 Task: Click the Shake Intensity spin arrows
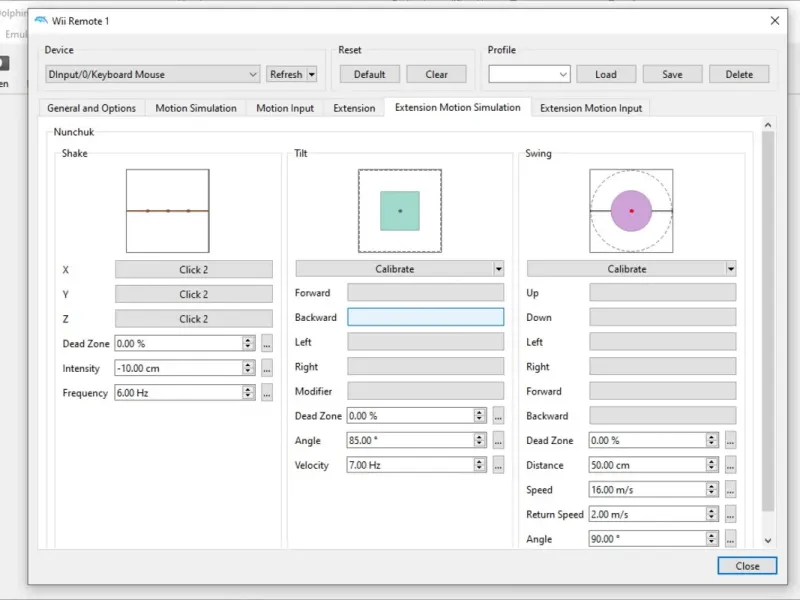pos(248,368)
